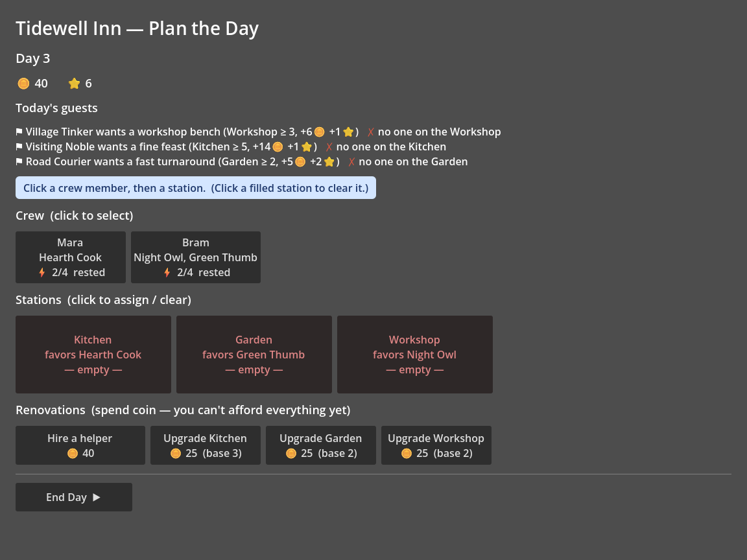Click the flag icon next to Visiting Noble
This screenshot has height=560, width=747.
pos(19,146)
